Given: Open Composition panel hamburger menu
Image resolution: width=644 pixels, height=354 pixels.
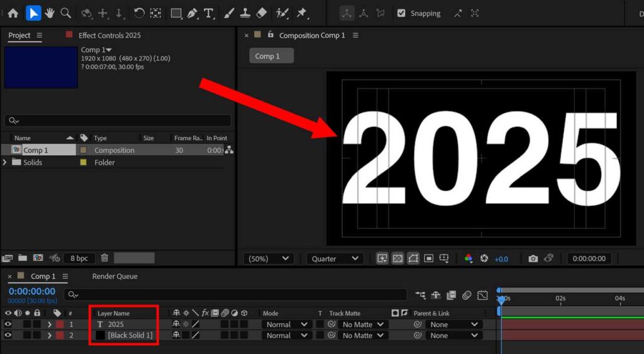Looking at the screenshot, I should [355, 35].
